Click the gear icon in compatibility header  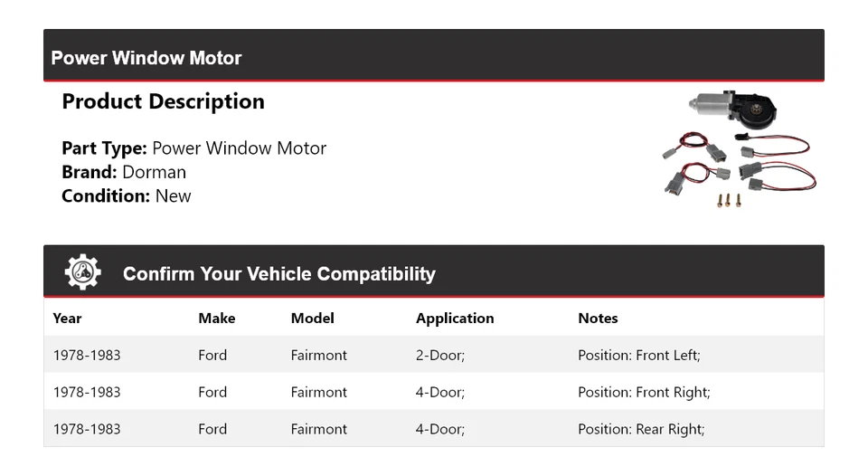[x=83, y=272]
